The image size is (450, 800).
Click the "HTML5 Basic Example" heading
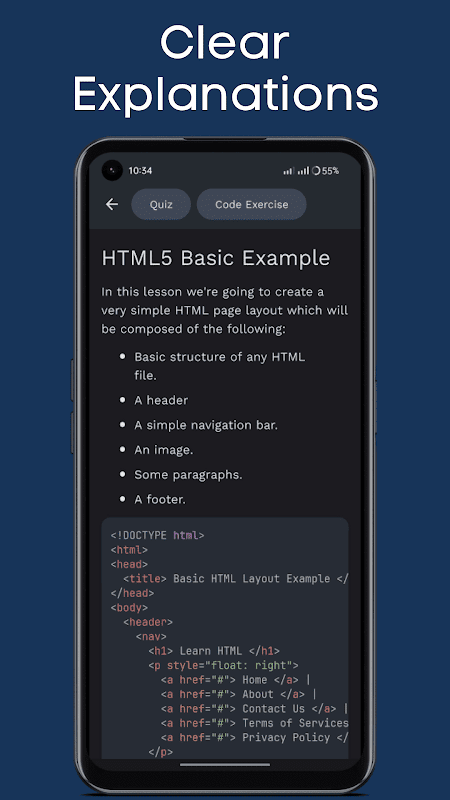pos(216,258)
